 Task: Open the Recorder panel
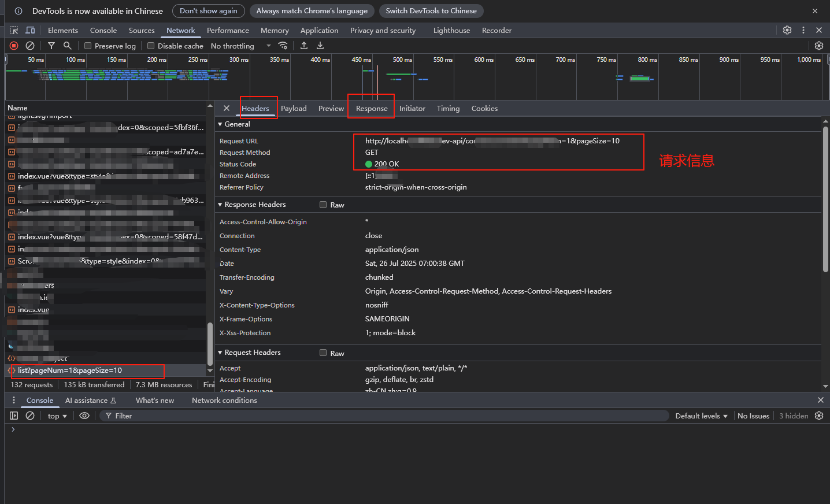pyautogui.click(x=496, y=30)
